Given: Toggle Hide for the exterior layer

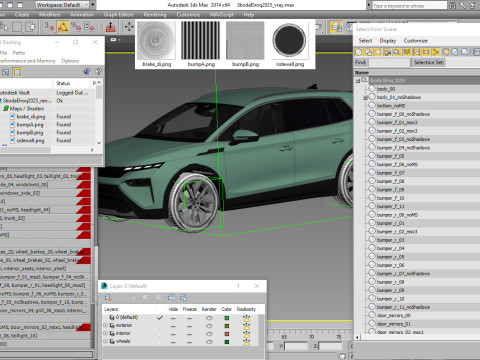Looking at the screenshot, I should click(x=173, y=326).
